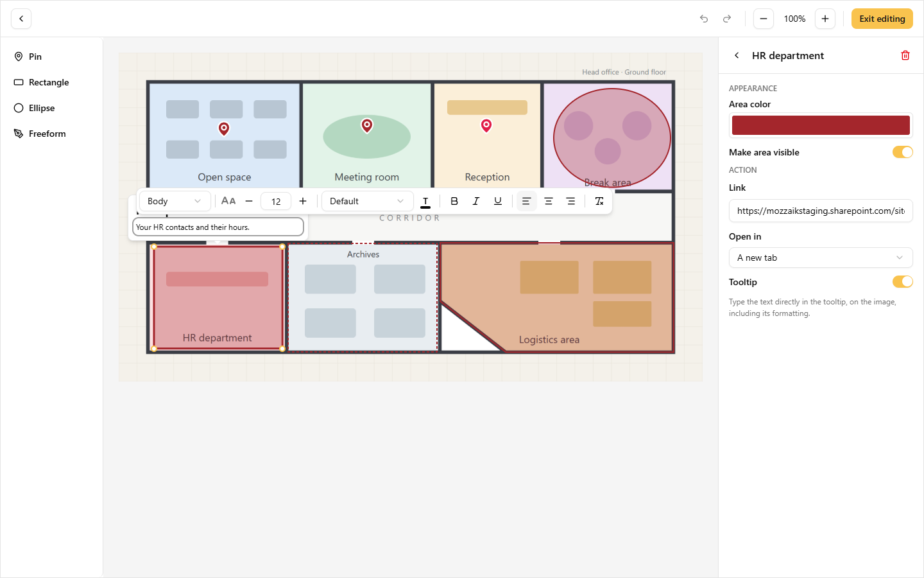Image resolution: width=924 pixels, height=578 pixels.
Task: Toggle italic formatting
Action: coord(476,201)
